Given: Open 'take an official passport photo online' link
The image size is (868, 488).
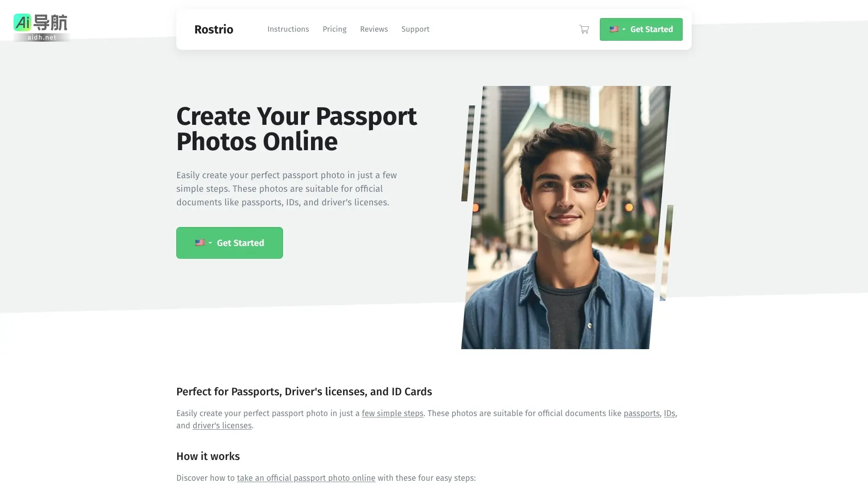Looking at the screenshot, I should pyautogui.click(x=306, y=478).
